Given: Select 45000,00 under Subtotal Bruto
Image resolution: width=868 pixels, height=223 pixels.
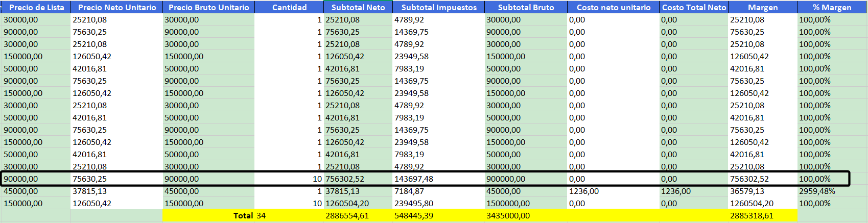Looking at the screenshot, I should [x=526, y=191].
